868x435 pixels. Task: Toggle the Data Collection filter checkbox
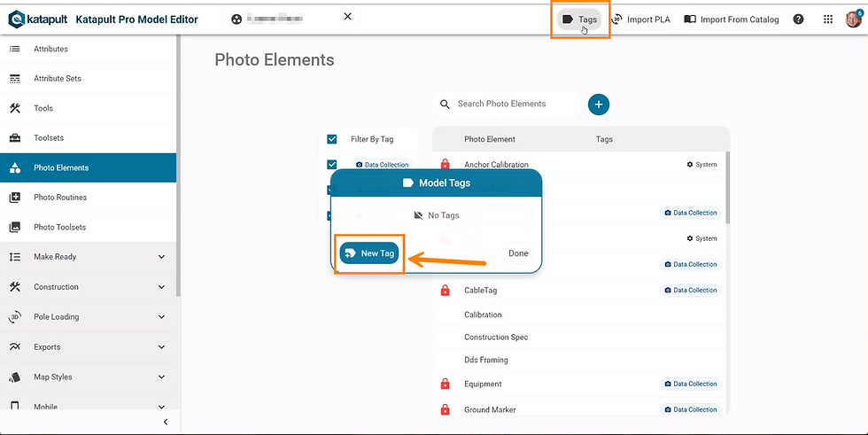click(332, 165)
